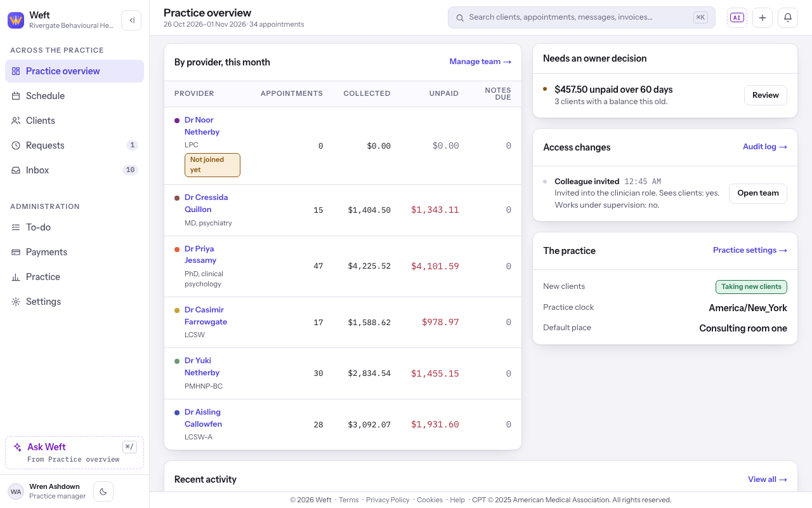Click the Inbox tray icon

(x=16, y=170)
